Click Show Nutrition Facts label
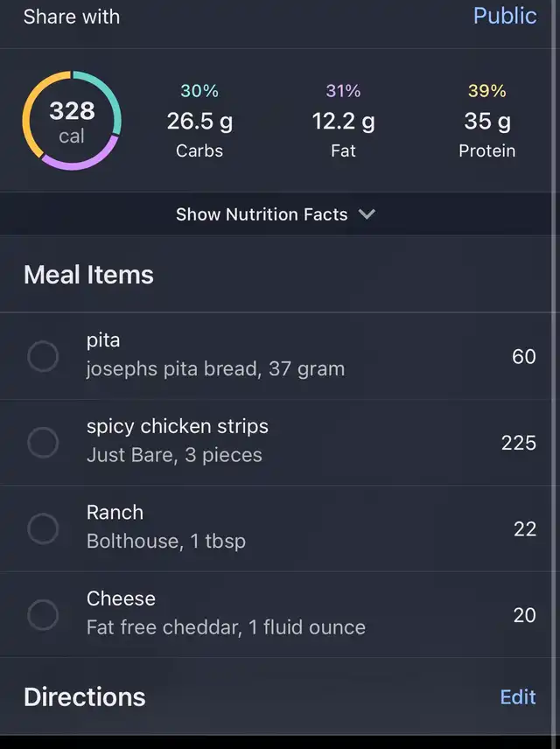This screenshot has width=560, height=749. click(262, 214)
